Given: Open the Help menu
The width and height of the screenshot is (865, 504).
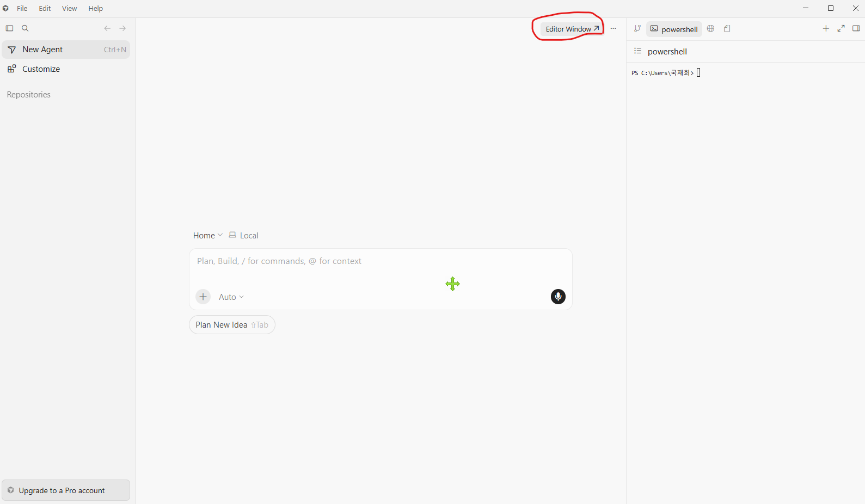Looking at the screenshot, I should (x=96, y=8).
